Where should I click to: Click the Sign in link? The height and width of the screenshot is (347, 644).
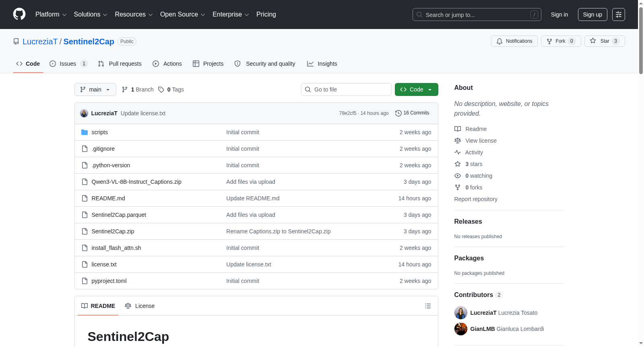coord(559,15)
